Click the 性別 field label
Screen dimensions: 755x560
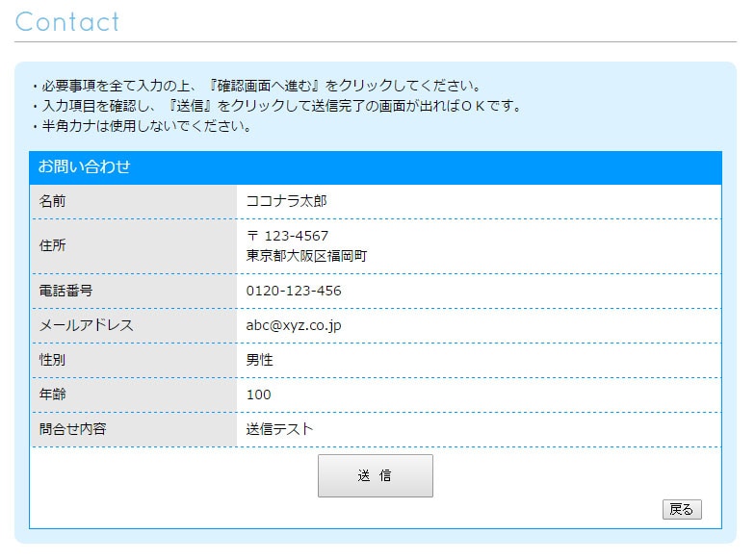(x=52, y=360)
